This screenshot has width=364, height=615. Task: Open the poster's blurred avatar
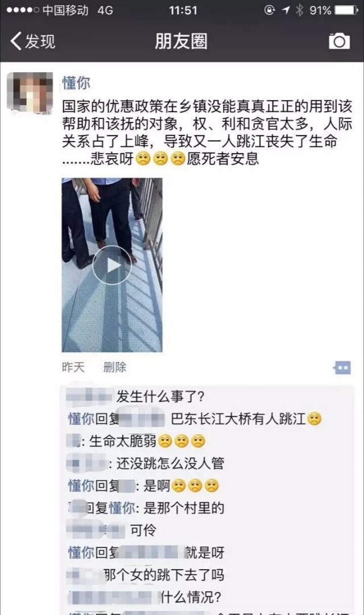pos(30,93)
